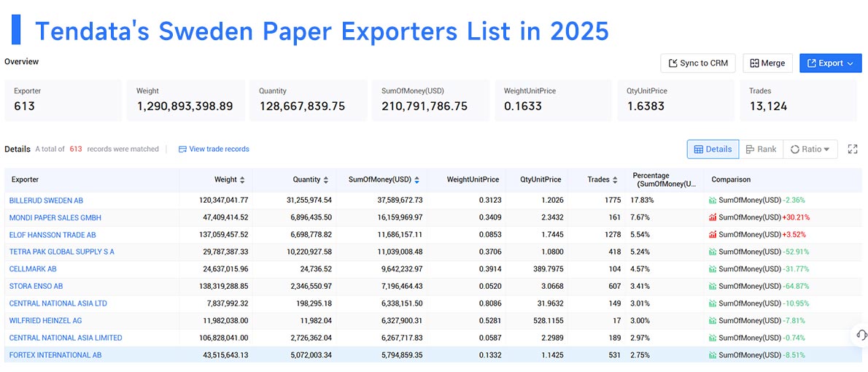
Task: Click comparison chart icon for CENTRAL NATIONAL ASIA LTD
Action: pyautogui.click(x=713, y=303)
